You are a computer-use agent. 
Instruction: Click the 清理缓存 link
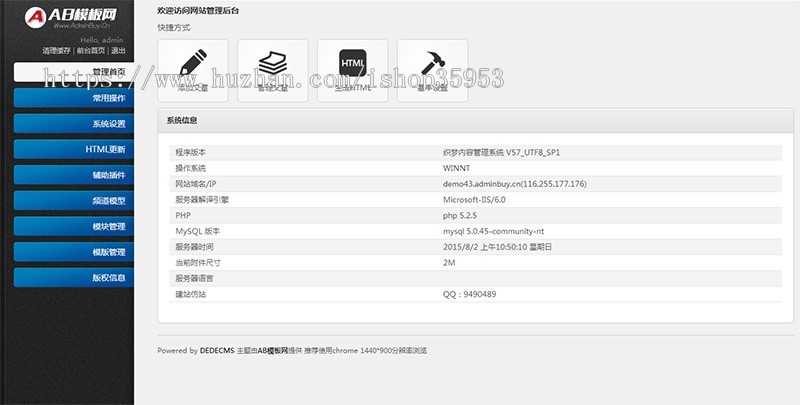coord(57,50)
